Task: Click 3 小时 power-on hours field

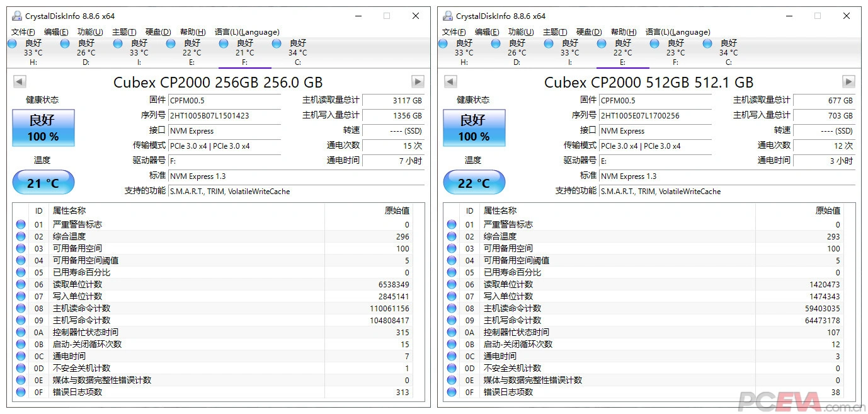Action: point(825,161)
